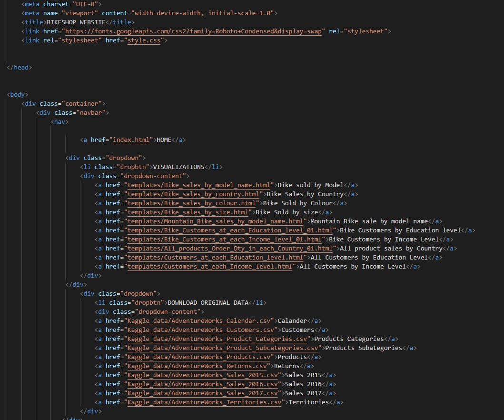
Task: Open templates/Customers_at_each_Income_level.html link
Action: point(210,266)
